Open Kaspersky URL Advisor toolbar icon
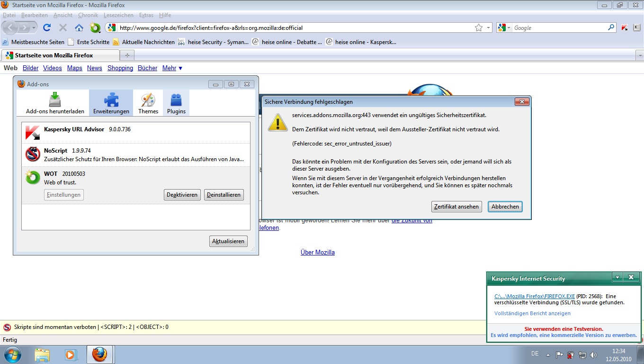The height and width of the screenshot is (364, 644). pos(625,27)
